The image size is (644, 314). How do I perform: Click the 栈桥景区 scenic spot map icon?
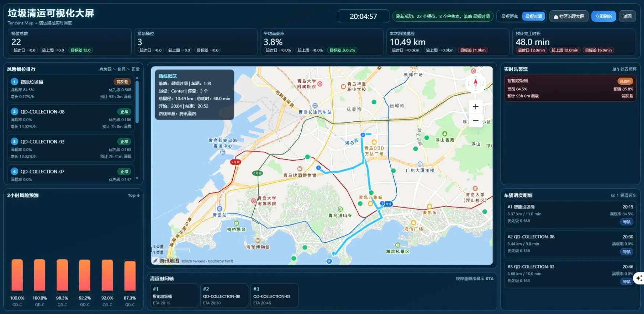tap(236, 223)
